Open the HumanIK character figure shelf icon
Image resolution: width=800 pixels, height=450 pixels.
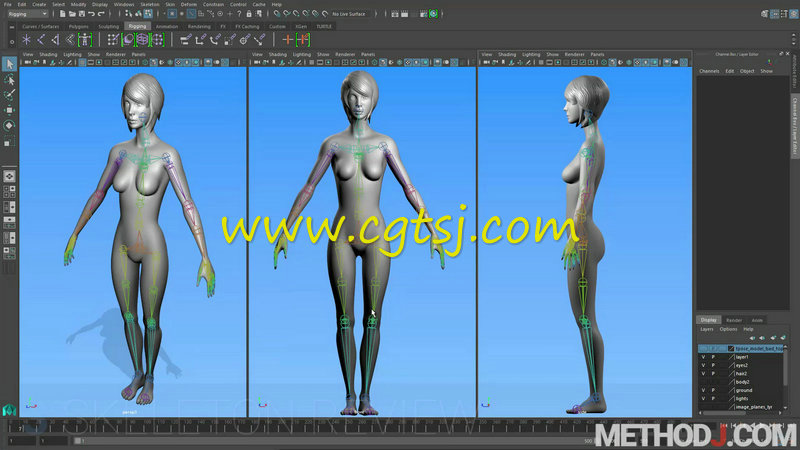point(85,39)
